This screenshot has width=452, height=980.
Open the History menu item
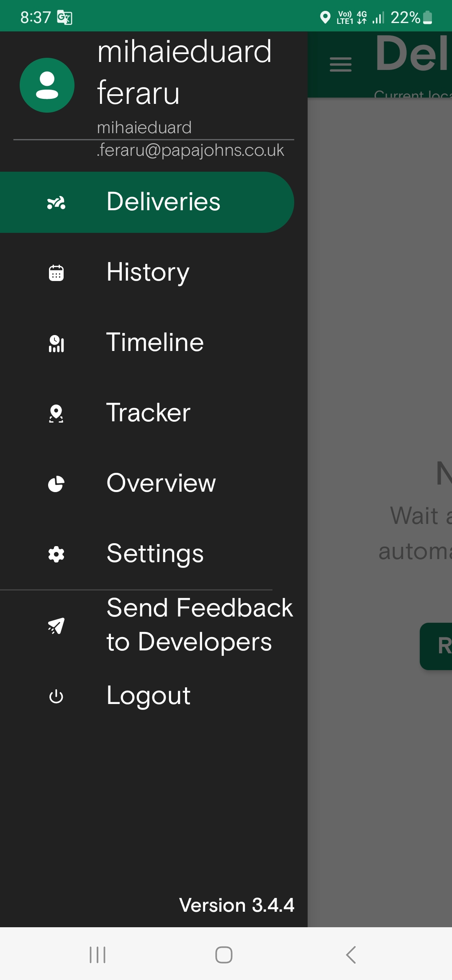tap(148, 272)
